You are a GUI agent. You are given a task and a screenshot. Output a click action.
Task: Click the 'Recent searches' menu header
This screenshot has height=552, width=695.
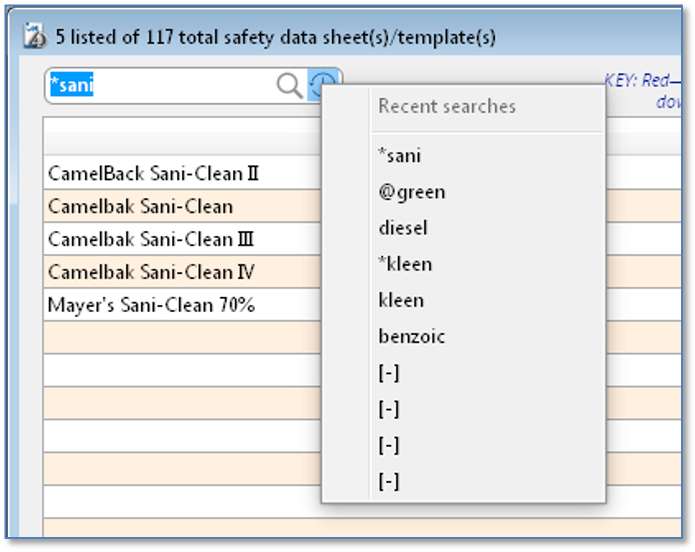click(x=447, y=106)
